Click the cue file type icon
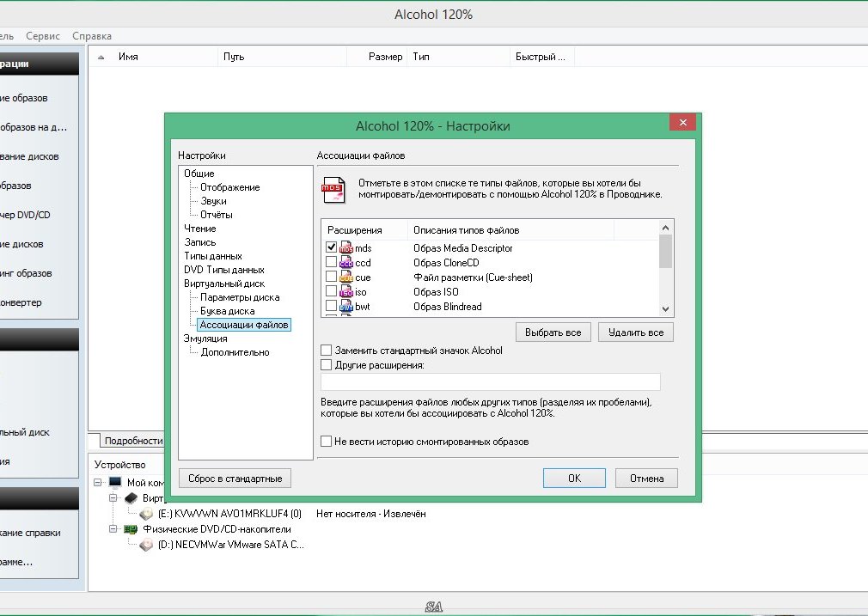Screen dimensions: 868x616 click(x=346, y=278)
